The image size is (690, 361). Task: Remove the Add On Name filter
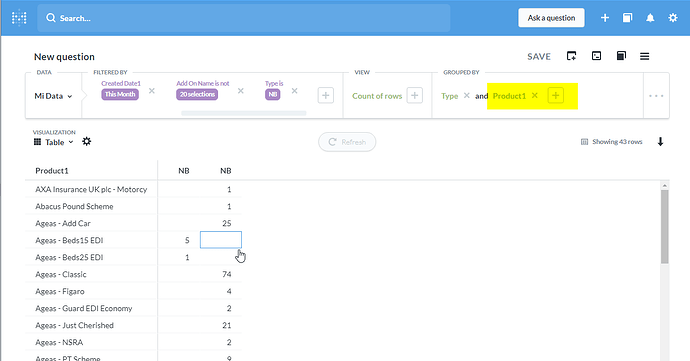pos(241,91)
